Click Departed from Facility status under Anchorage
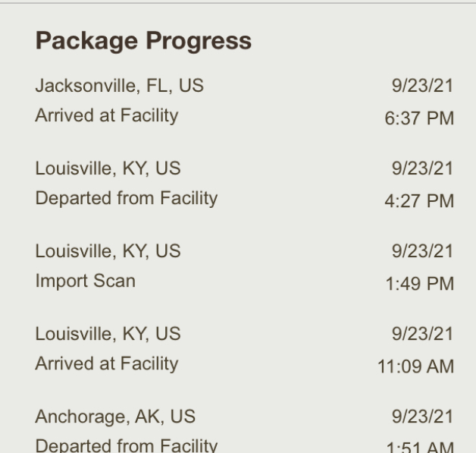This screenshot has height=453, width=476. pos(127,445)
